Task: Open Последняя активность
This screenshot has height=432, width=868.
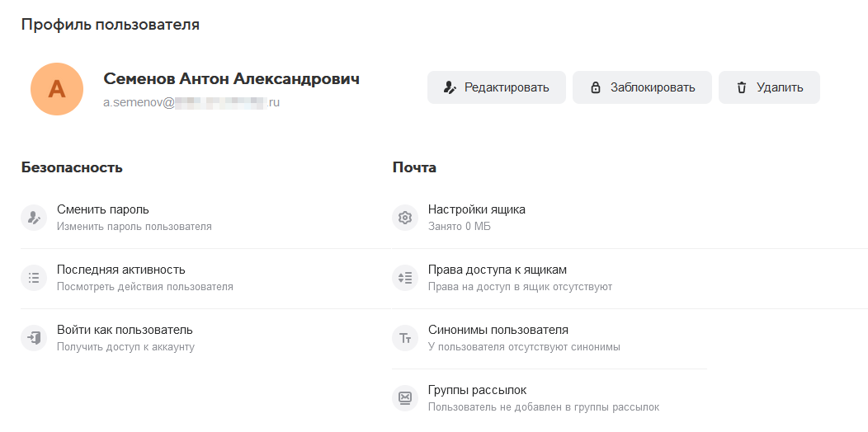Action: [x=120, y=270]
